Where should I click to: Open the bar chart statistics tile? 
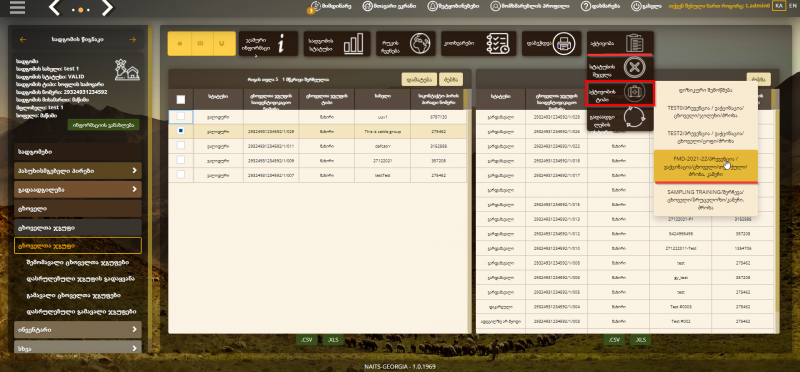(x=337, y=43)
